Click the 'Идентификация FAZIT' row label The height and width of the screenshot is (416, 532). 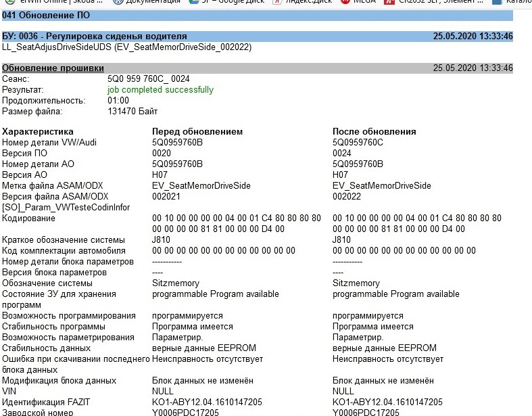click(x=46, y=402)
